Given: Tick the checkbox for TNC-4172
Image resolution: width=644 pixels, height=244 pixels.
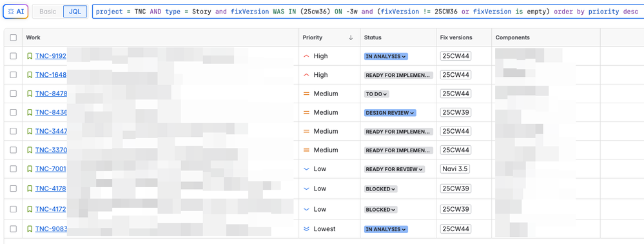Looking at the screenshot, I should point(14,209).
